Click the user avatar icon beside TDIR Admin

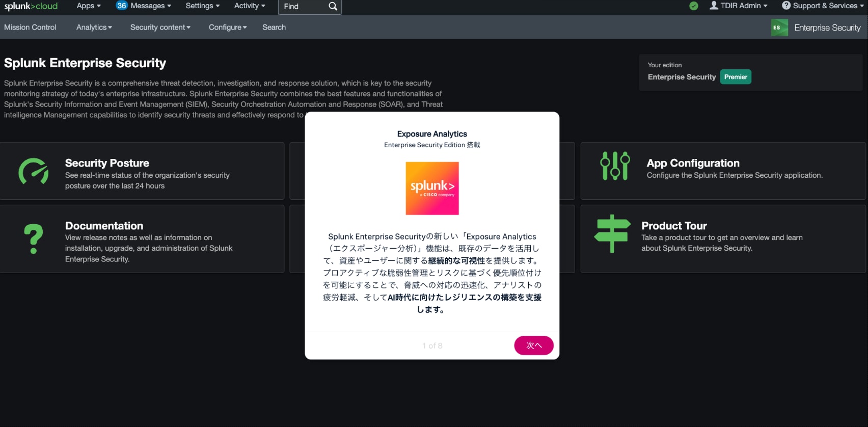[x=714, y=6]
